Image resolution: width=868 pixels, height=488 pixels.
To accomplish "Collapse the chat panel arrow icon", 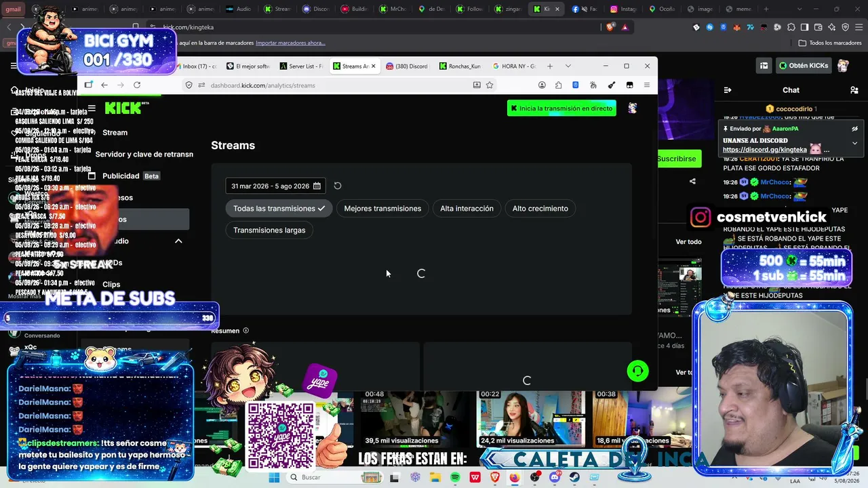I will pyautogui.click(x=728, y=90).
